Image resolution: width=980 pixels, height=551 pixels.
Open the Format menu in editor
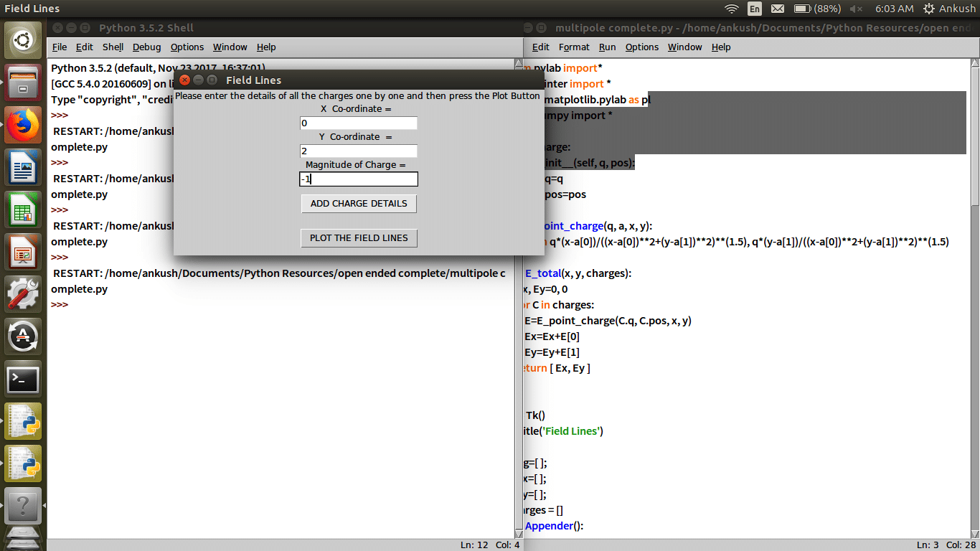(574, 47)
